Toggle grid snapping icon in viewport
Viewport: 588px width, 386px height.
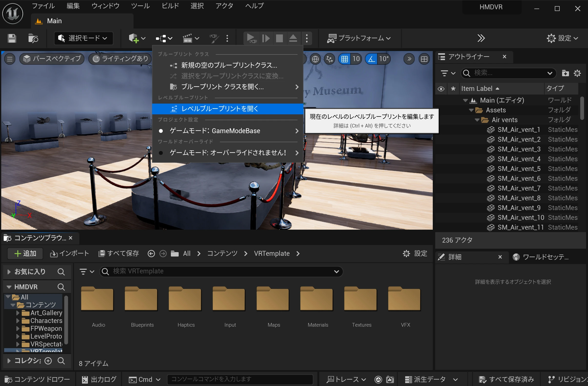pyautogui.click(x=344, y=59)
